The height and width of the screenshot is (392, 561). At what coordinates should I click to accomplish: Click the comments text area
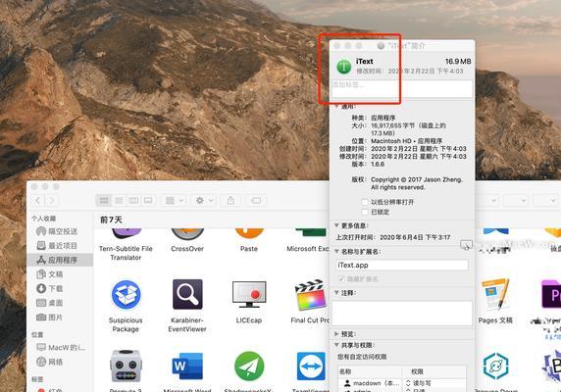pos(402,313)
